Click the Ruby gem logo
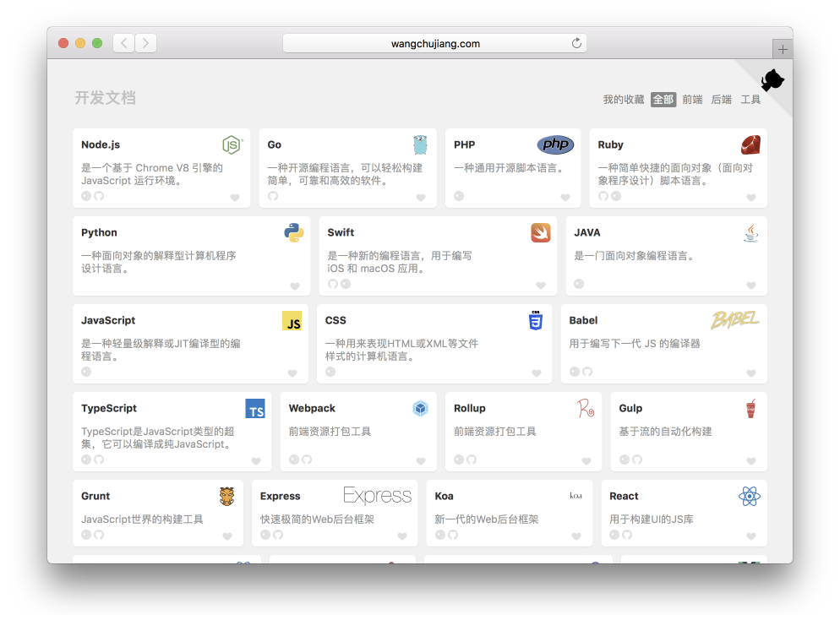 click(x=750, y=144)
